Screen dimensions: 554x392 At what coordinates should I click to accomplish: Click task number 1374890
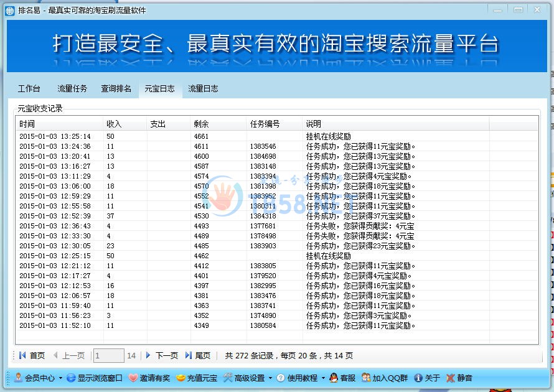[263, 315]
